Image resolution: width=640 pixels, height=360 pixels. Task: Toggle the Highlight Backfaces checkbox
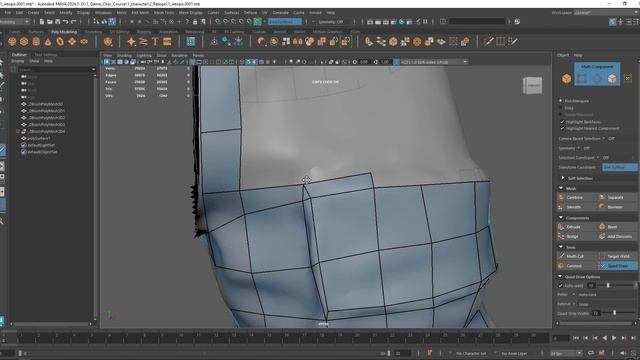click(562, 122)
